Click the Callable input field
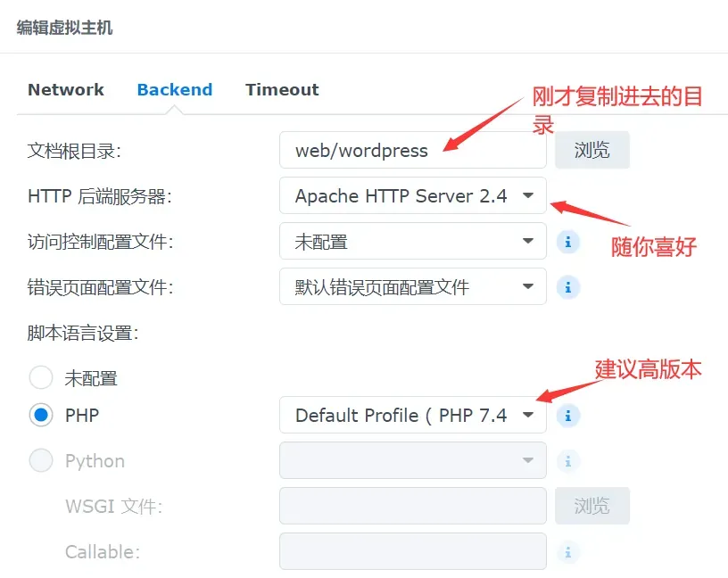Viewport: 728px width, 578px height. 413,551
